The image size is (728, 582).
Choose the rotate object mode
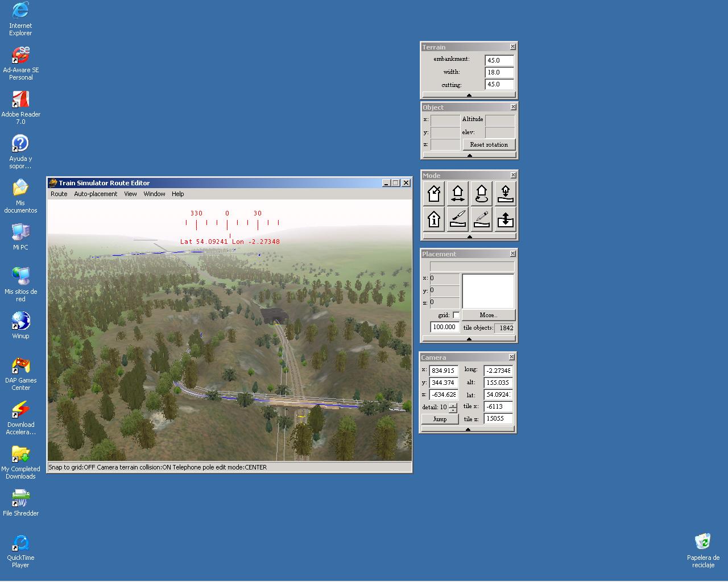point(482,194)
